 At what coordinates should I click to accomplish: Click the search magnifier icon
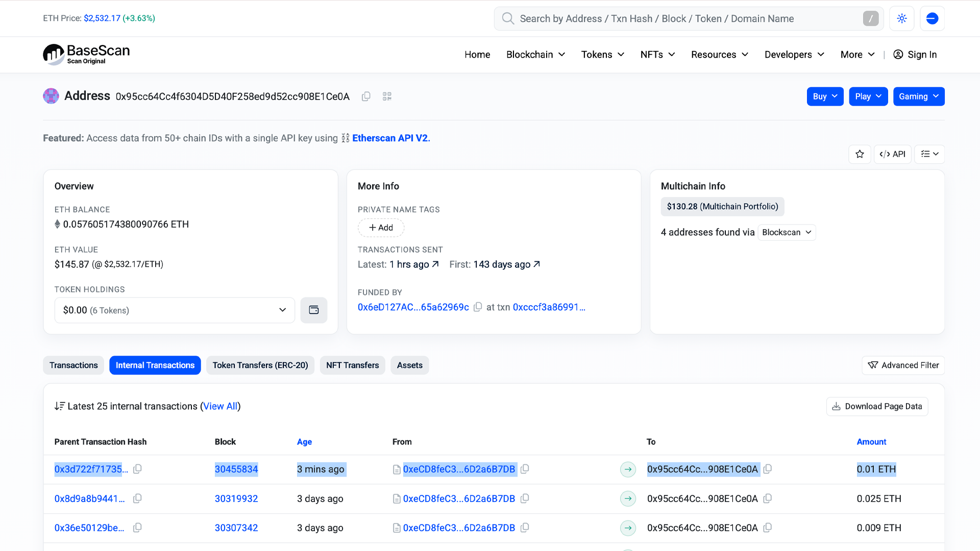coord(507,18)
